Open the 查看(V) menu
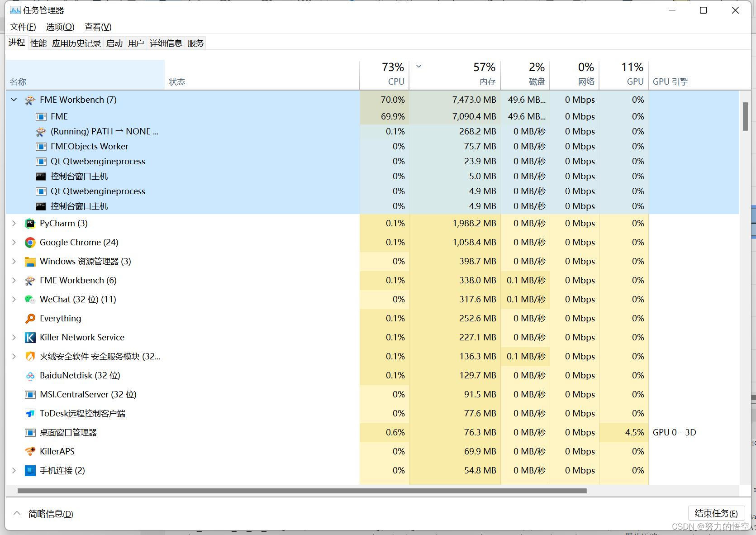The height and width of the screenshot is (535, 756). 98,27
